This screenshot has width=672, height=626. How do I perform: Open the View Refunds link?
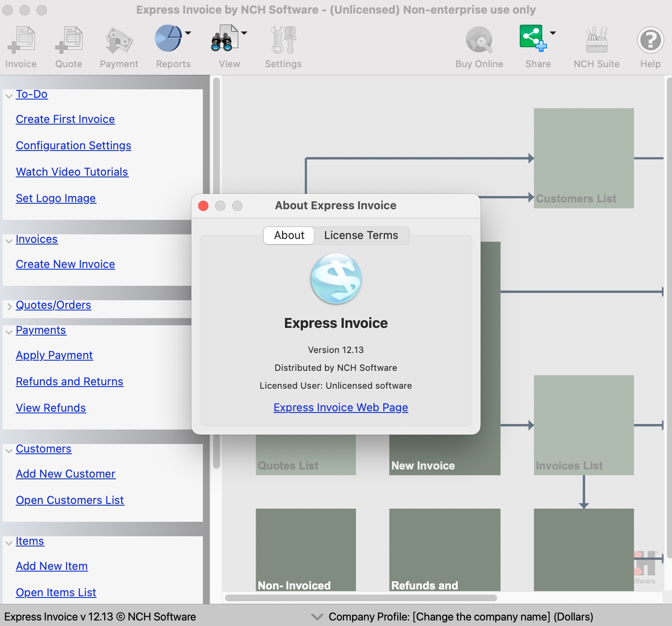(x=51, y=408)
